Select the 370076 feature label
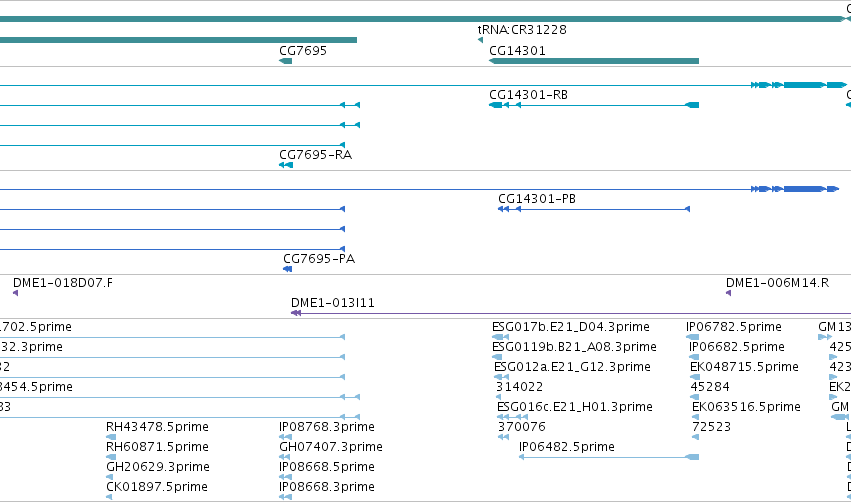 pyautogui.click(x=522, y=427)
